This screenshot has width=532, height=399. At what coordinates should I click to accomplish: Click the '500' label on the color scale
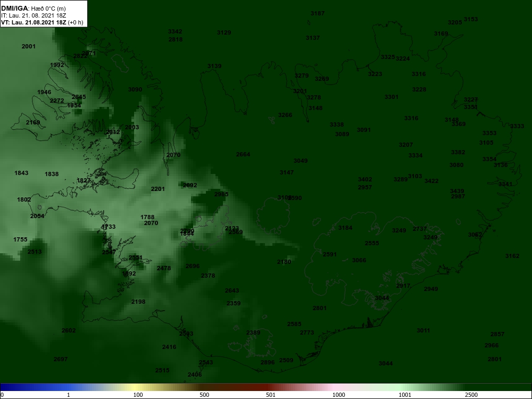(204, 395)
